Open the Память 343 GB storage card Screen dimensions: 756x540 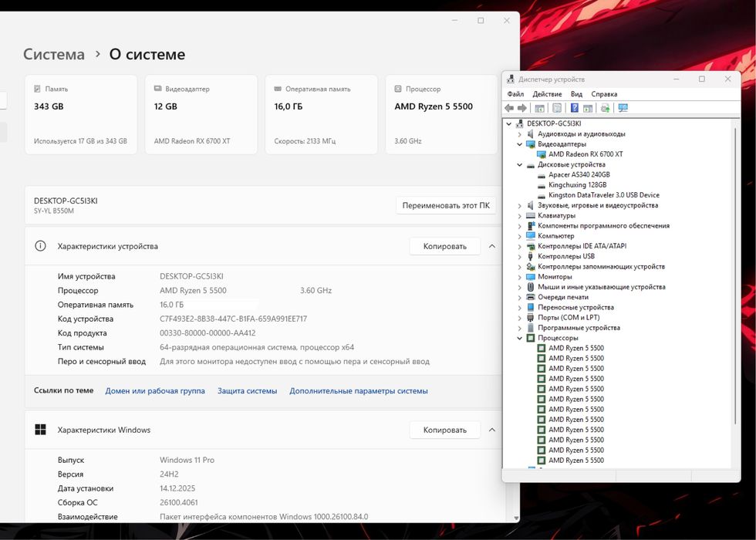click(x=81, y=115)
